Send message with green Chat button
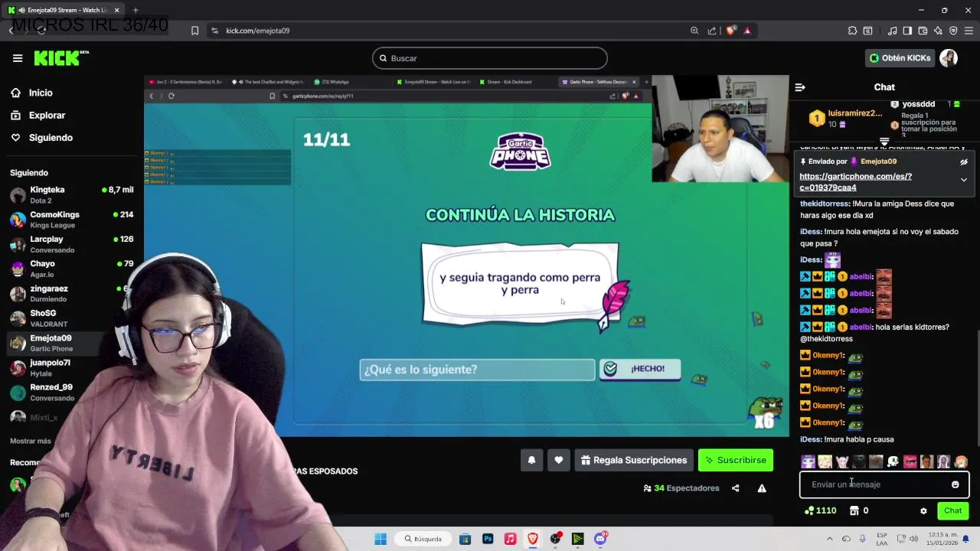This screenshot has width=980, height=551. tap(952, 510)
